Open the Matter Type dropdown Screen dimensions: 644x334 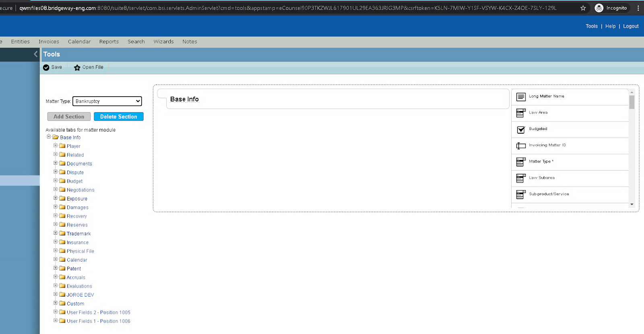pyautogui.click(x=107, y=101)
